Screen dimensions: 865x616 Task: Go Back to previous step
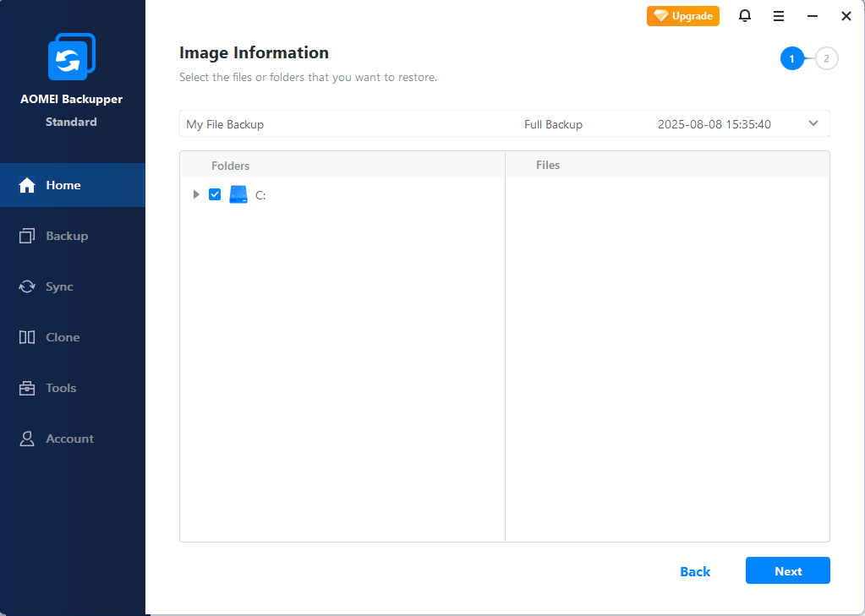tap(695, 571)
